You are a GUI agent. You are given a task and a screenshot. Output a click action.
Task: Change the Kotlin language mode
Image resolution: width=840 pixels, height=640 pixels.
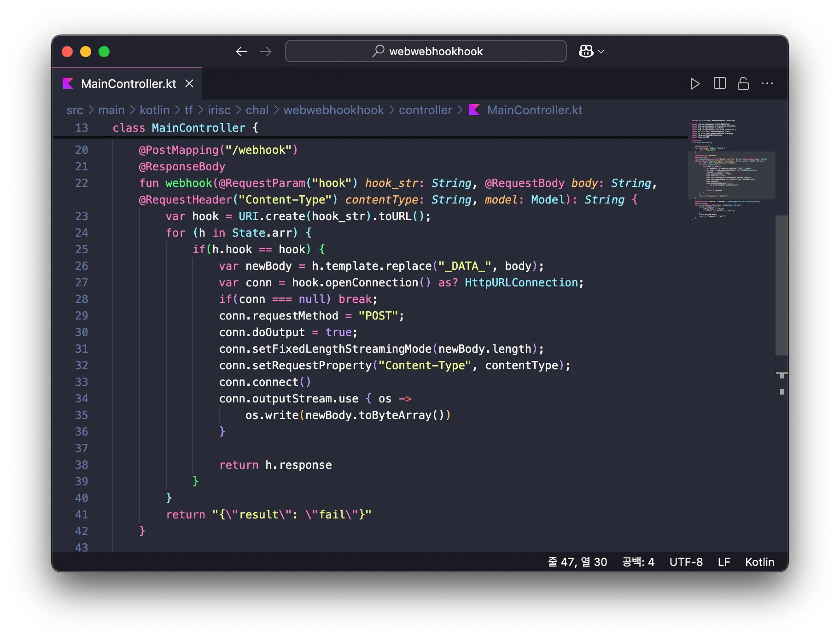[x=759, y=562]
